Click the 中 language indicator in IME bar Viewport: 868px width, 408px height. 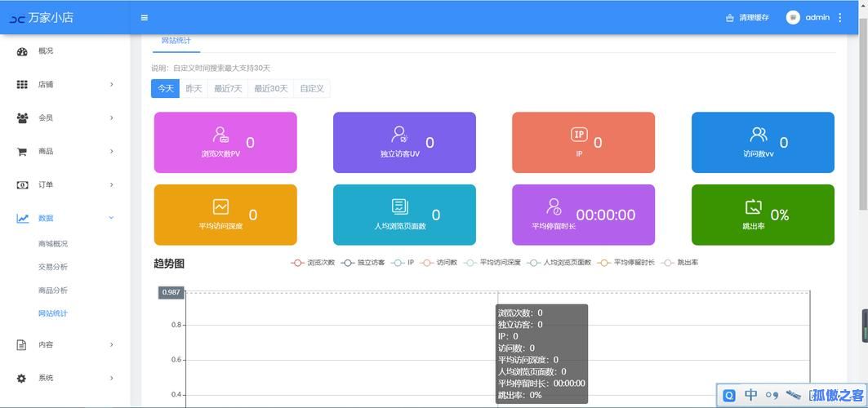[750, 395]
